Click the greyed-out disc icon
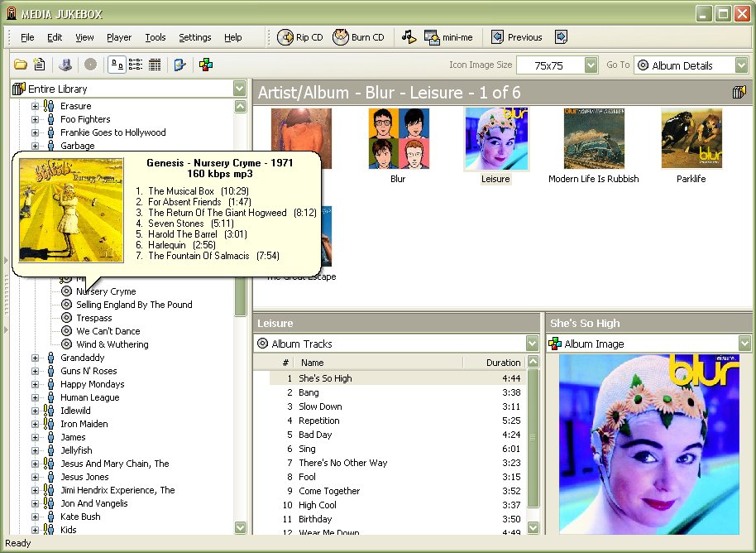The width and height of the screenshot is (756, 553). tap(90, 65)
